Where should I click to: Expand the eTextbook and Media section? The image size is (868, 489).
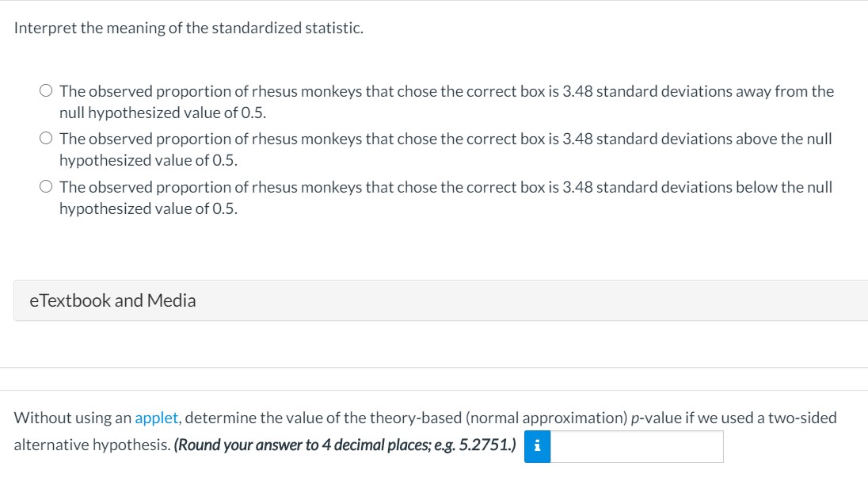(x=112, y=300)
